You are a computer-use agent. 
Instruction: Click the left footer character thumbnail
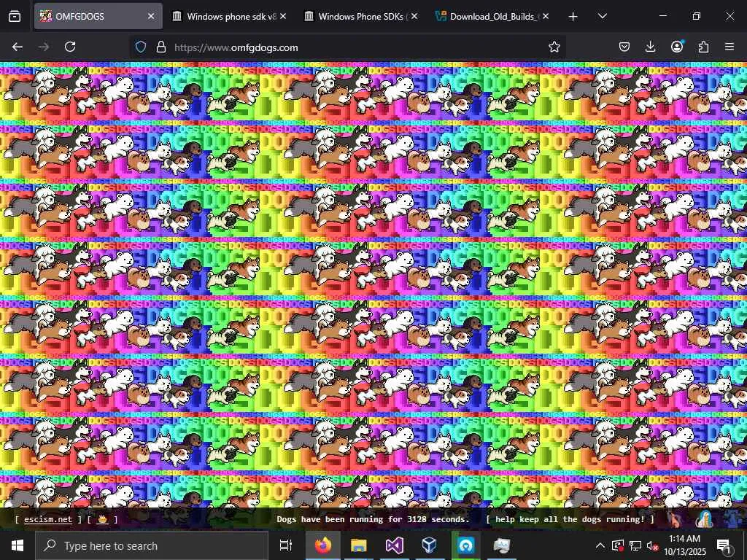(x=673, y=519)
